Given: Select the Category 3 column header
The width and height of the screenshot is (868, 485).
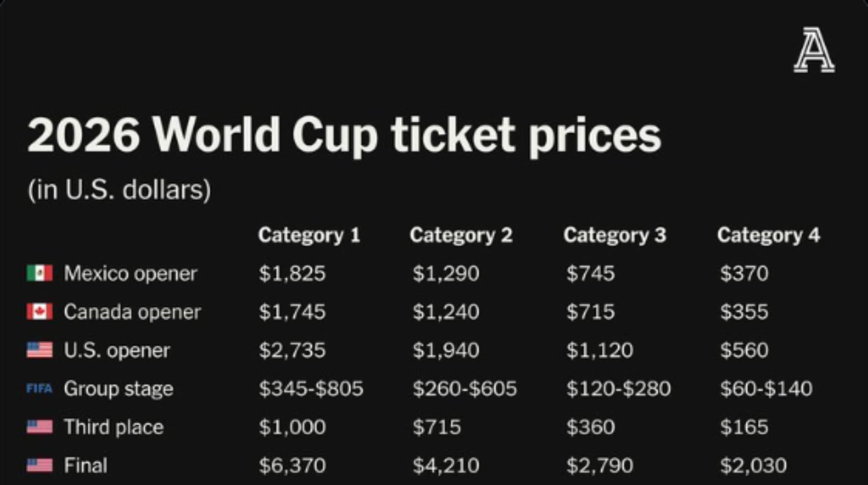Looking at the screenshot, I should point(615,235).
